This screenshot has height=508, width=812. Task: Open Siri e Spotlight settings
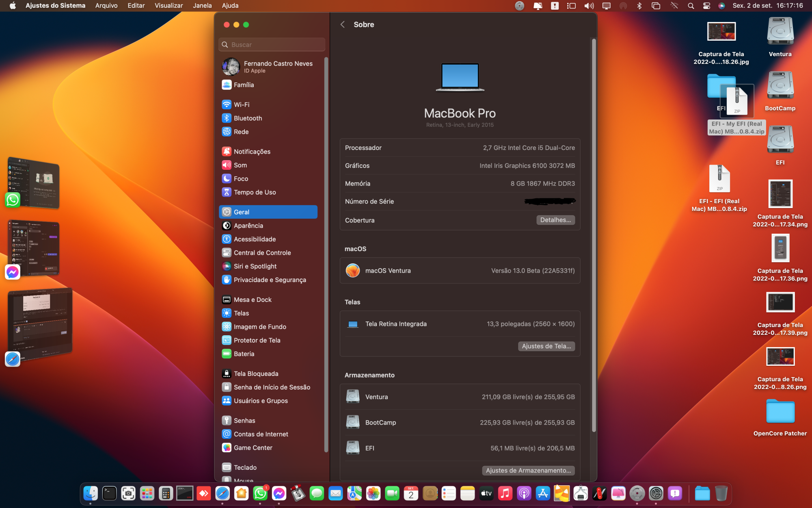click(x=255, y=266)
